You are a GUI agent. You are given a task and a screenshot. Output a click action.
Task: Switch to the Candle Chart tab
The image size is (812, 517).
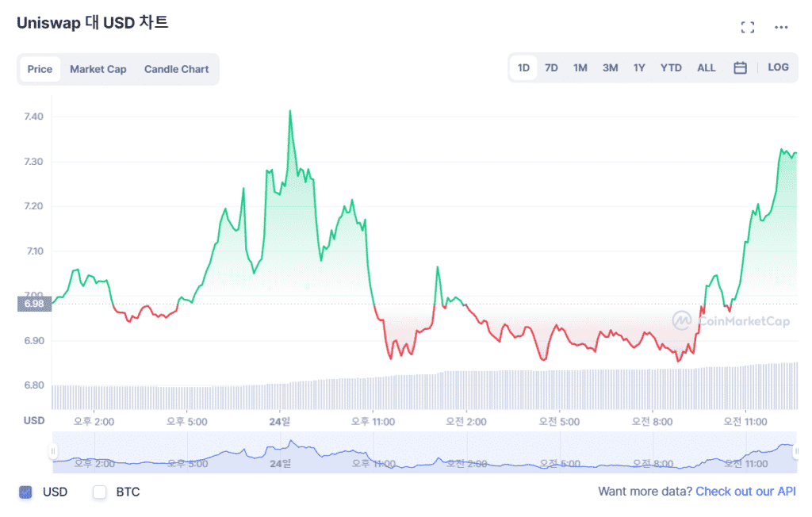tap(176, 69)
